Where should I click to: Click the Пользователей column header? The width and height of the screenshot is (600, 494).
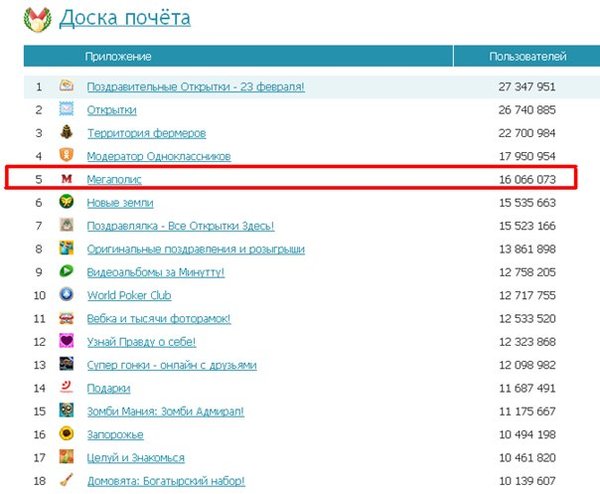527,57
